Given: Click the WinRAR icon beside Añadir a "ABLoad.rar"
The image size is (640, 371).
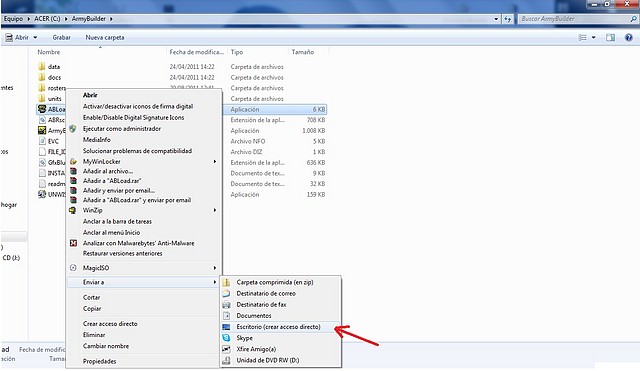Looking at the screenshot, I should click(x=73, y=181).
